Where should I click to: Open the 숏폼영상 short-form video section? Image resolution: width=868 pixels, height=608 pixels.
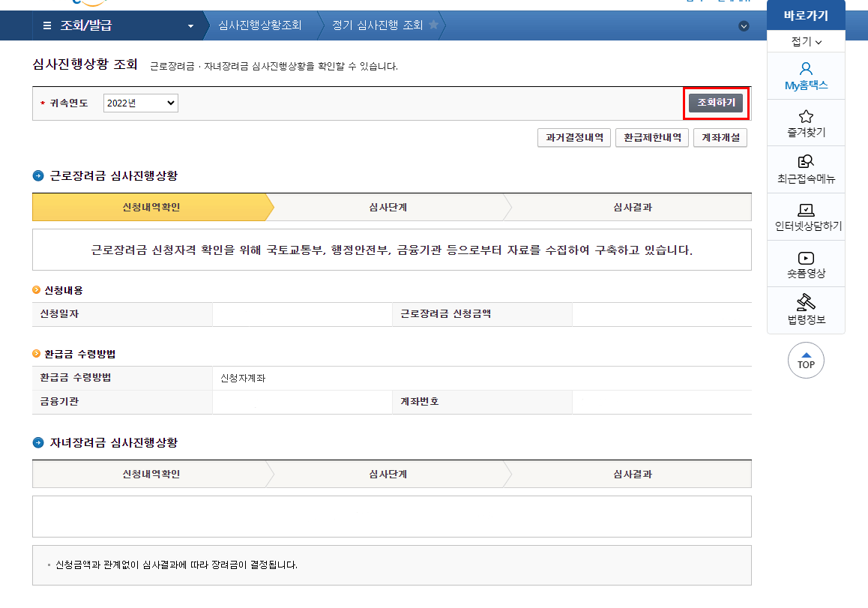point(806,264)
